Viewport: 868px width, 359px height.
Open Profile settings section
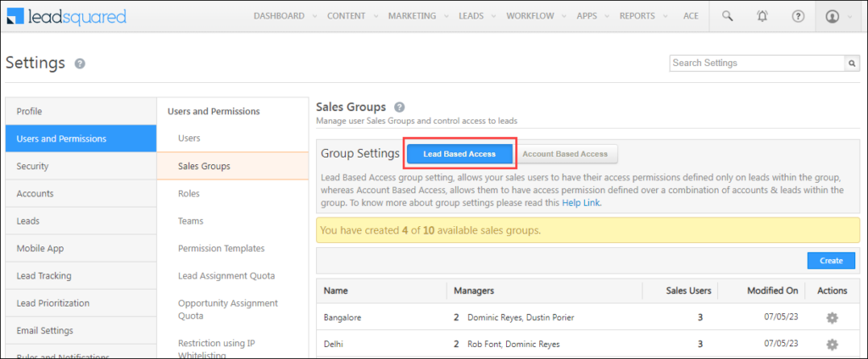[x=81, y=111]
